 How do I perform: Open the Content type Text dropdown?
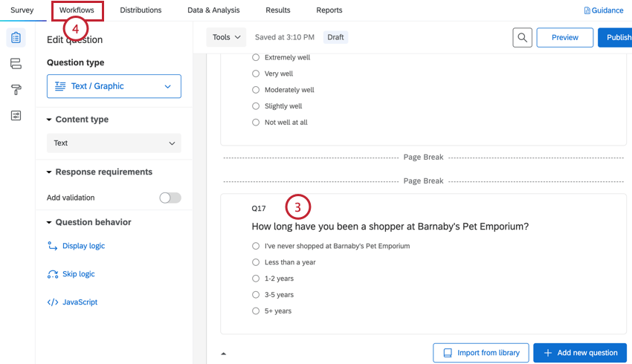(x=114, y=143)
